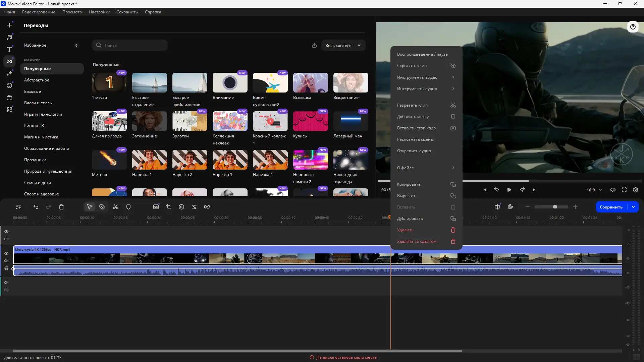Click the marker icon in timeline toolbar
The height and width of the screenshot is (362, 644).
(x=128, y=207)
